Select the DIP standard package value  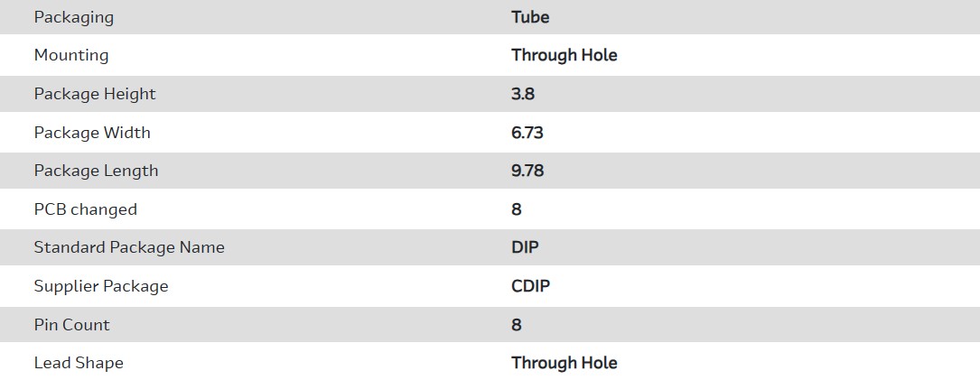525,247
